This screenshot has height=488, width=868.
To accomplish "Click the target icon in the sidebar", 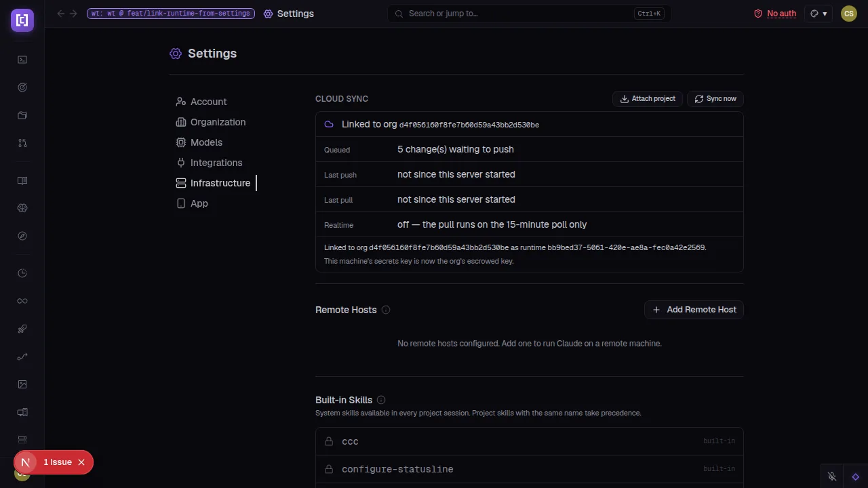I will coord(22,87).
